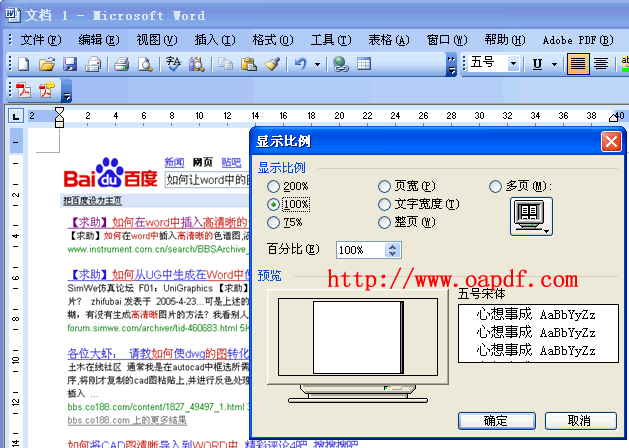
Task: Open the 五号 font size dropdown
Action: click(x=513, y=64)
